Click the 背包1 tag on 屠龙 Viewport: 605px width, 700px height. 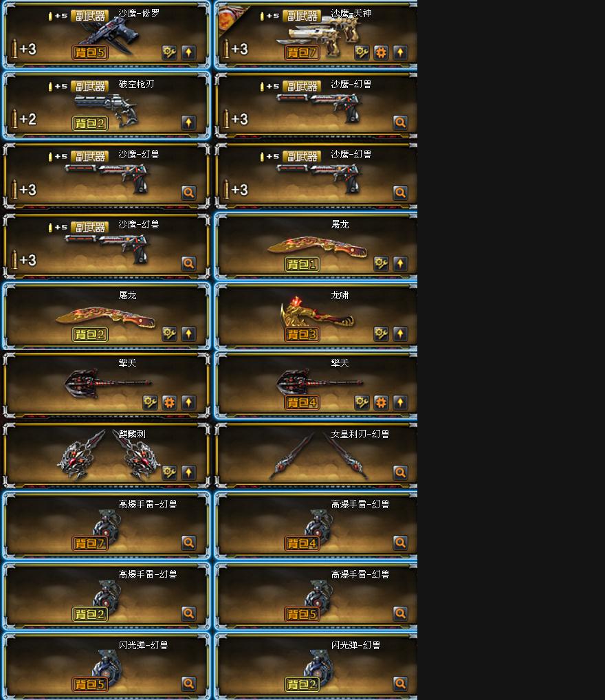point(302,264)
